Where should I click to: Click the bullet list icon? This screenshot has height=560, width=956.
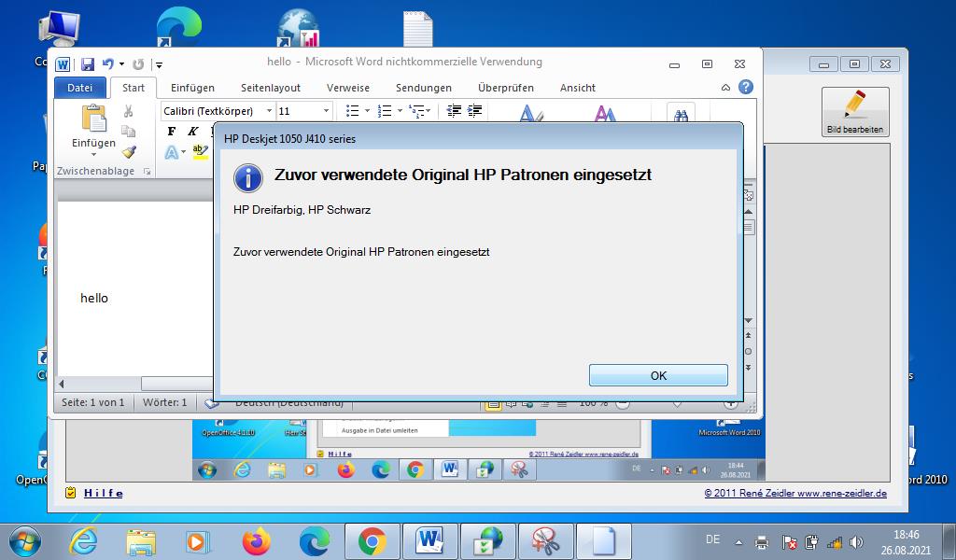tap(352, 110)
